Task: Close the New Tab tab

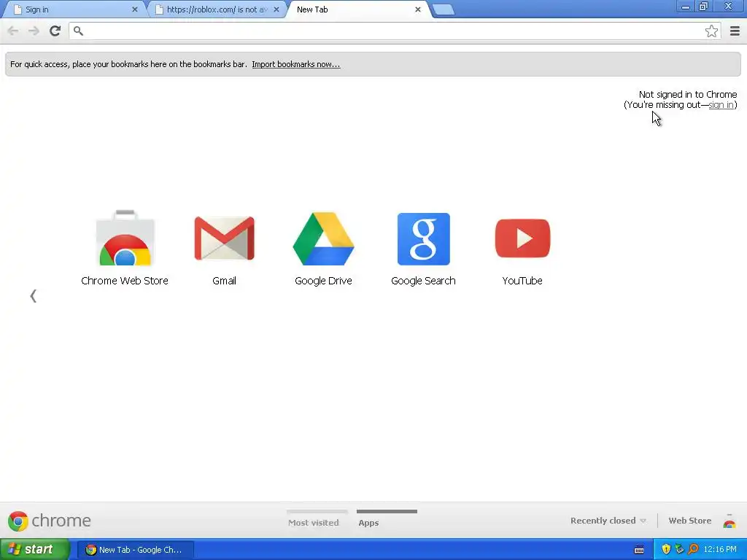Action: click(418, 9)
